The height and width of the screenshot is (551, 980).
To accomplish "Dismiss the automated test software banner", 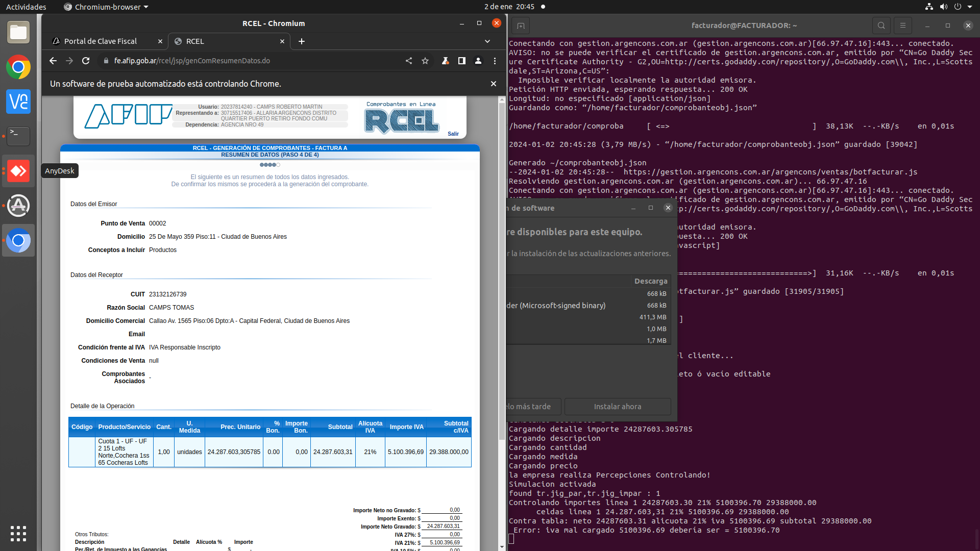I will pos(494,84).
